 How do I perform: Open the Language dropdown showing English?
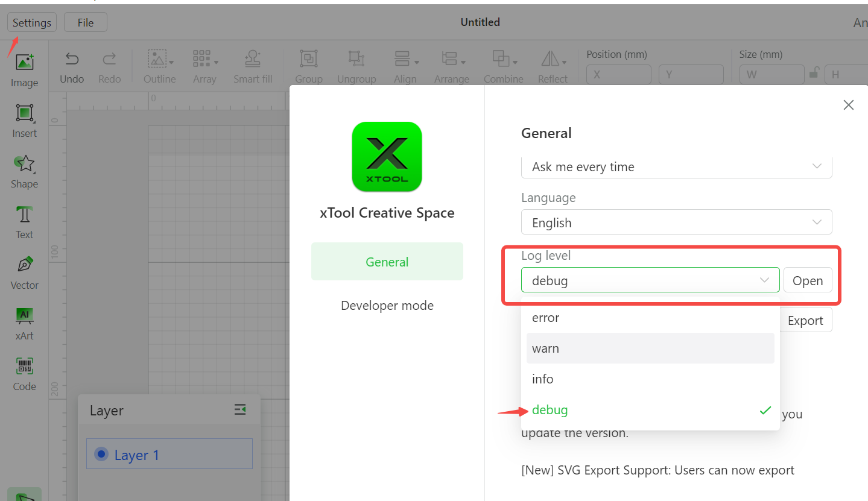point(677,222)
